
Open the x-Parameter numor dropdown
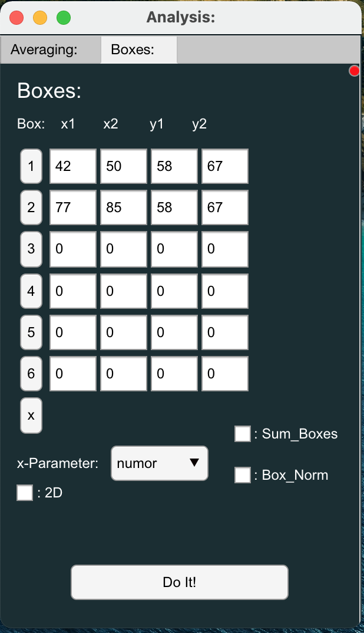(160, 463)
